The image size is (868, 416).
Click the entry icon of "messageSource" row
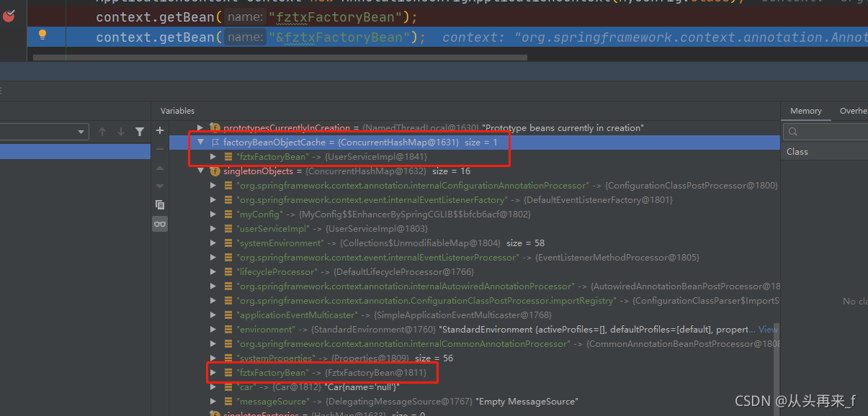pos(228,402)
